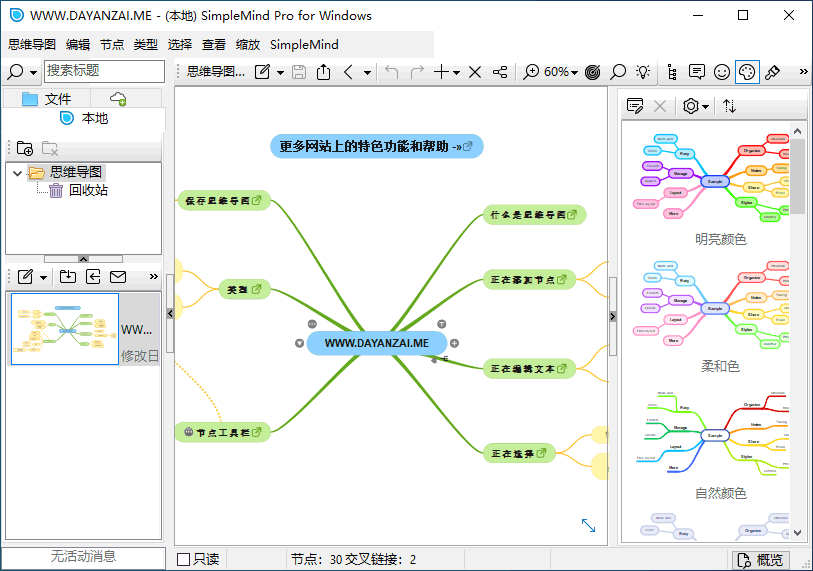The width and height of the screenshot is (813, 571).
Task: Click the add node plus icon
Action: 441,72
